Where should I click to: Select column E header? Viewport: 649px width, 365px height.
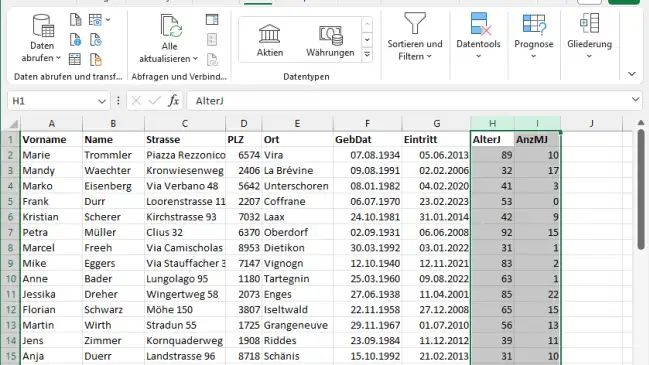pos(297,123)
